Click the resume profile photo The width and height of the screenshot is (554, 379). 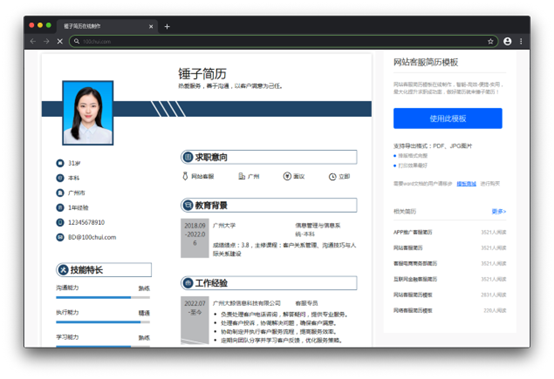coord(88,113)
